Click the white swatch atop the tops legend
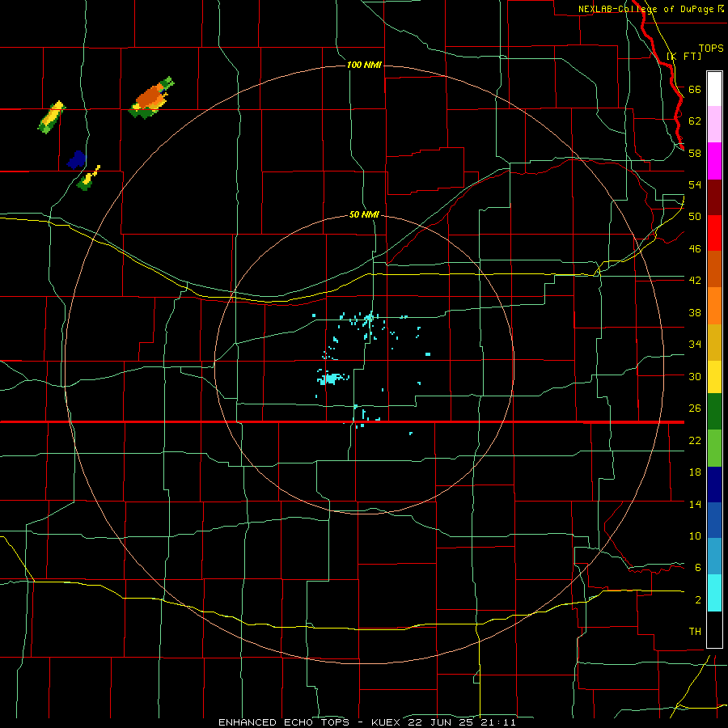 714,89
